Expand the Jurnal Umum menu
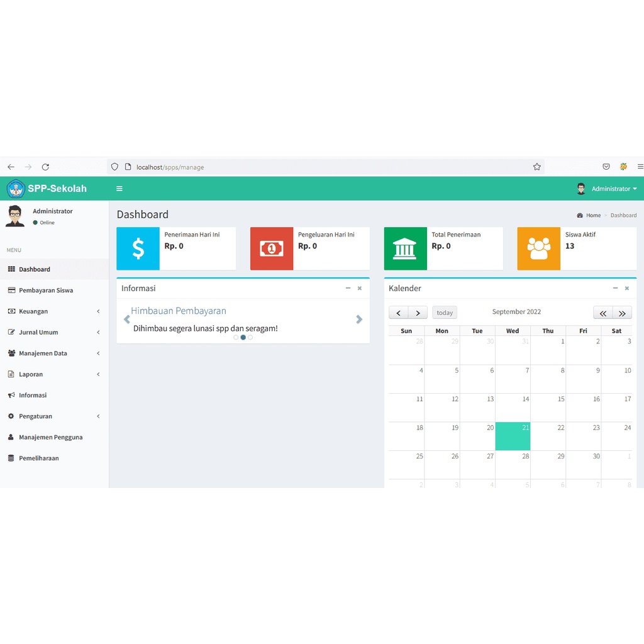Image resolution: width=644 pixels, height=644 pixels. (54, 332)
